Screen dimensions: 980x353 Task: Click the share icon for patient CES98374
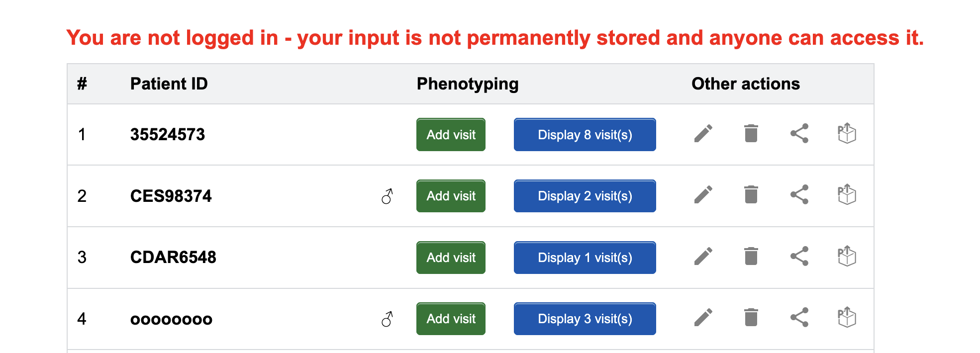[x=799, y=194]
